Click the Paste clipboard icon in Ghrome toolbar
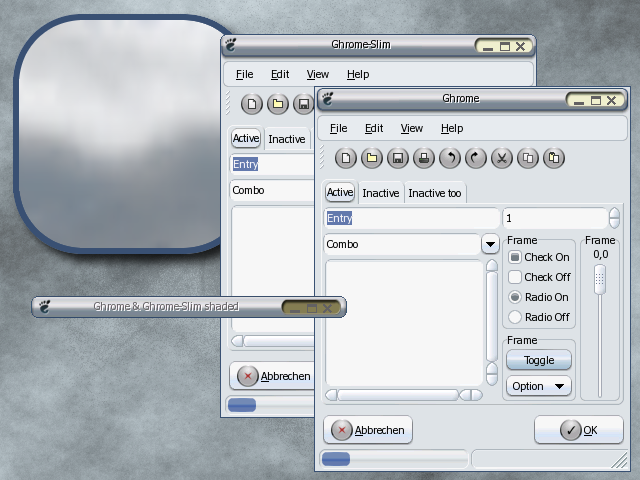This screenshot has height=480, width=640. coord(554,158)
